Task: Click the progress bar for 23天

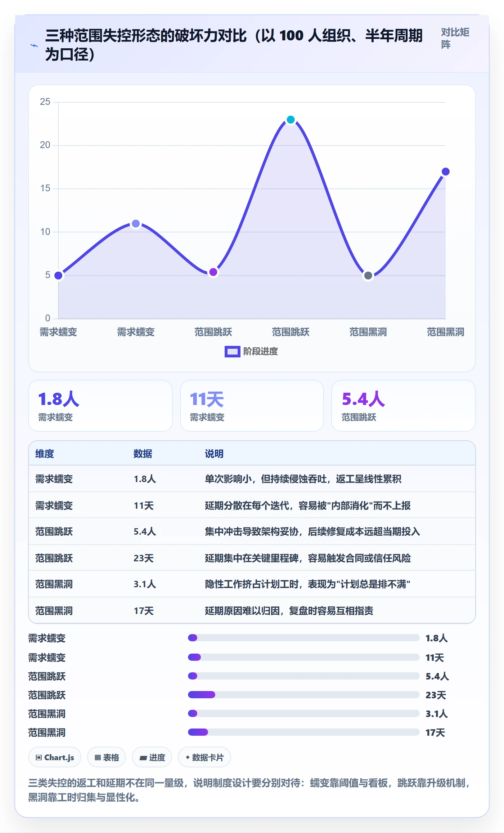Action: 303,695
